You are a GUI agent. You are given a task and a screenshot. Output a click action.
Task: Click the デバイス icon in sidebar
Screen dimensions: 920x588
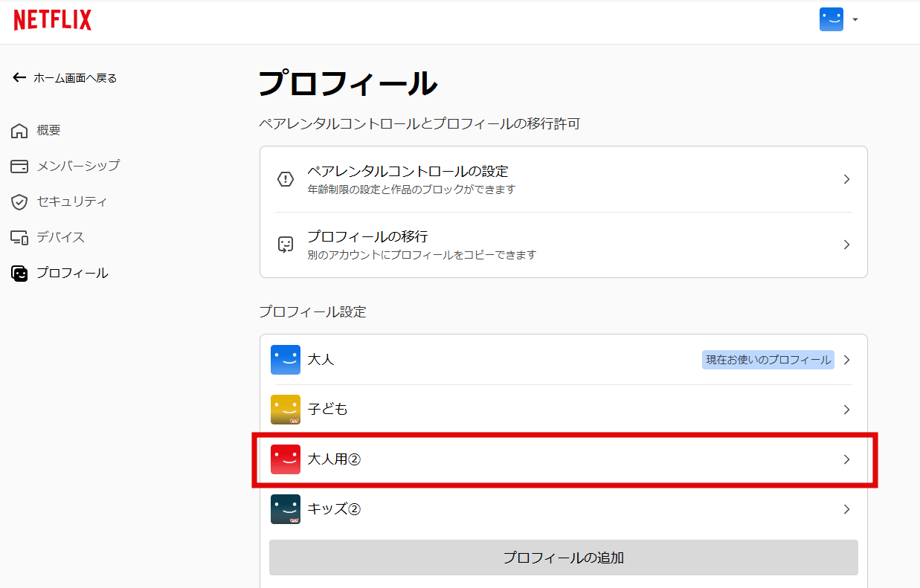click(x=19, y=238)
